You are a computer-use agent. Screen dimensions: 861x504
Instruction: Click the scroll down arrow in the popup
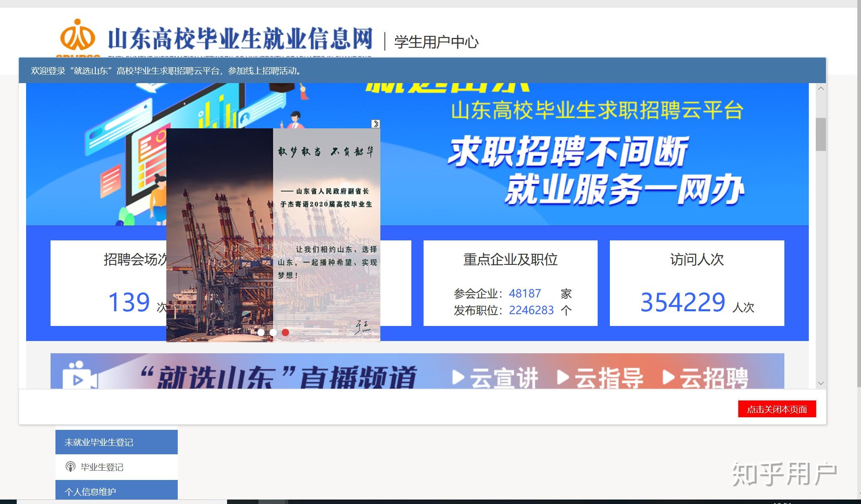821,383
